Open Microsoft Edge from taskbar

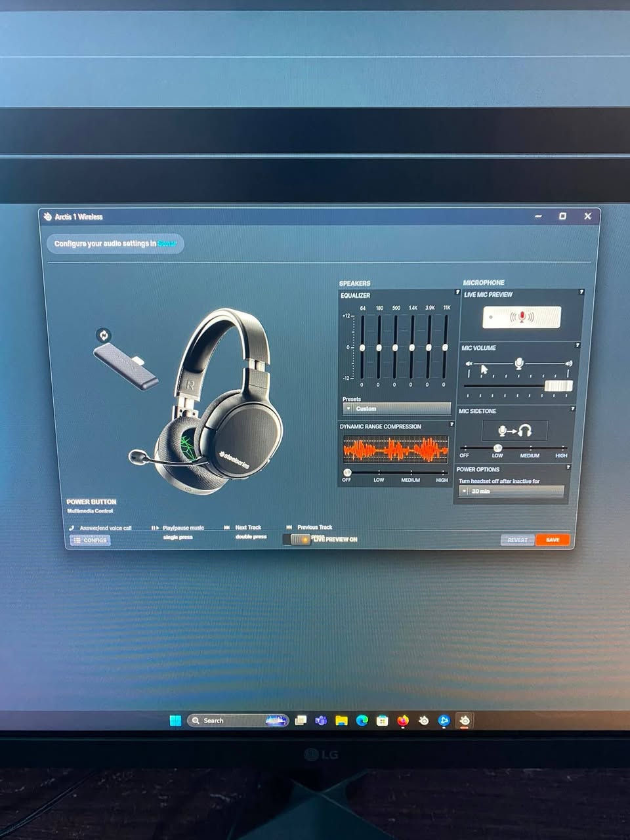click(362, 721)
